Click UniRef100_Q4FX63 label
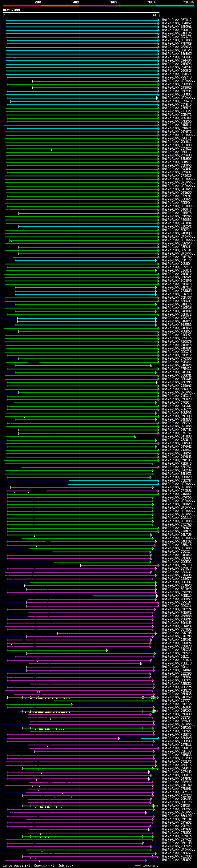 (x=177, y=711)
